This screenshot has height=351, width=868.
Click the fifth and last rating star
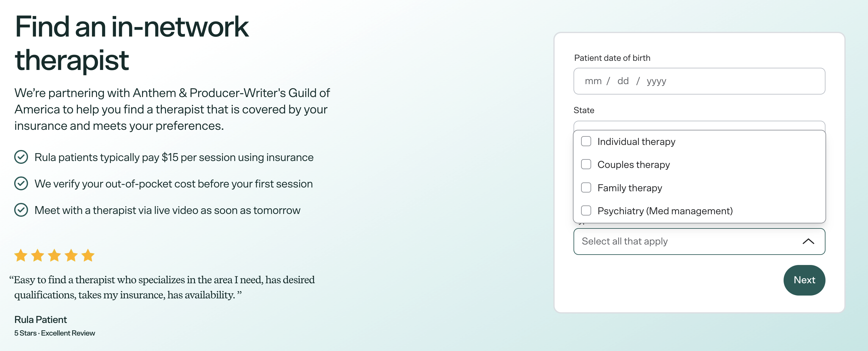88,255
